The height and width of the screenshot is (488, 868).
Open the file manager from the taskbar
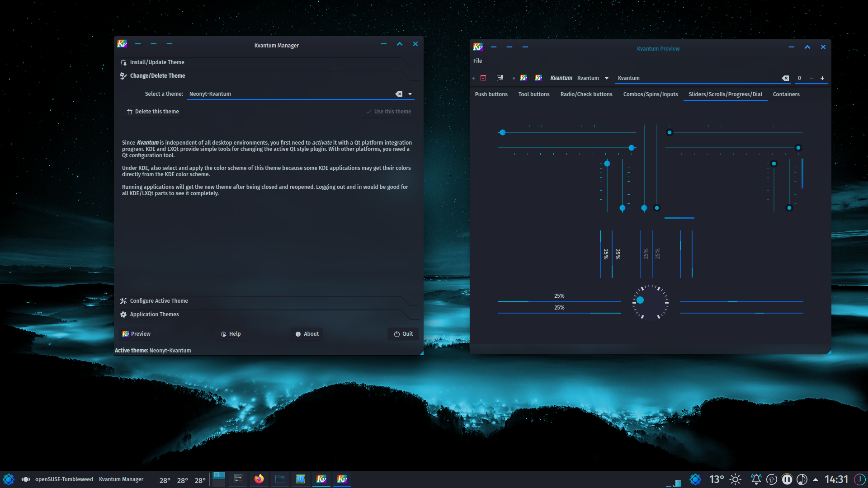[x=280, y=479]
